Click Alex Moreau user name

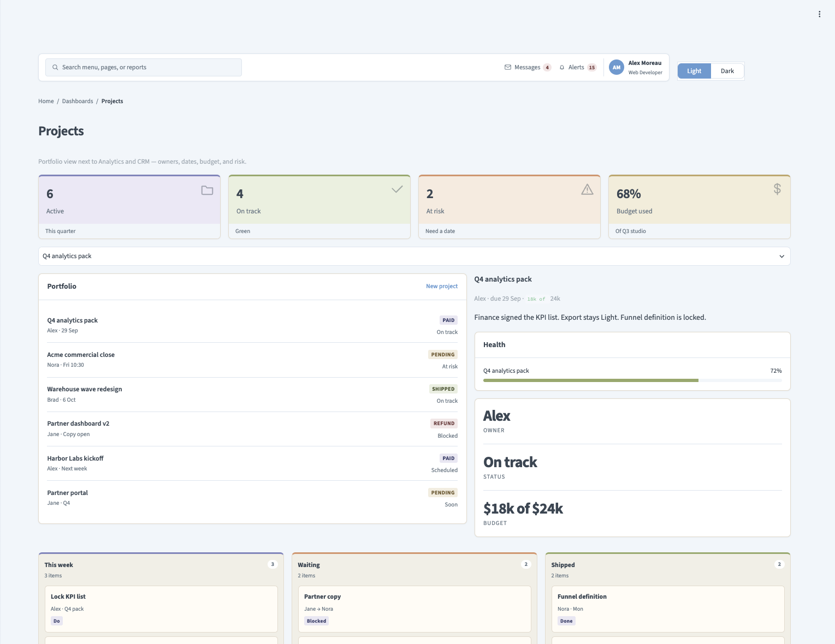coord(645,63)
